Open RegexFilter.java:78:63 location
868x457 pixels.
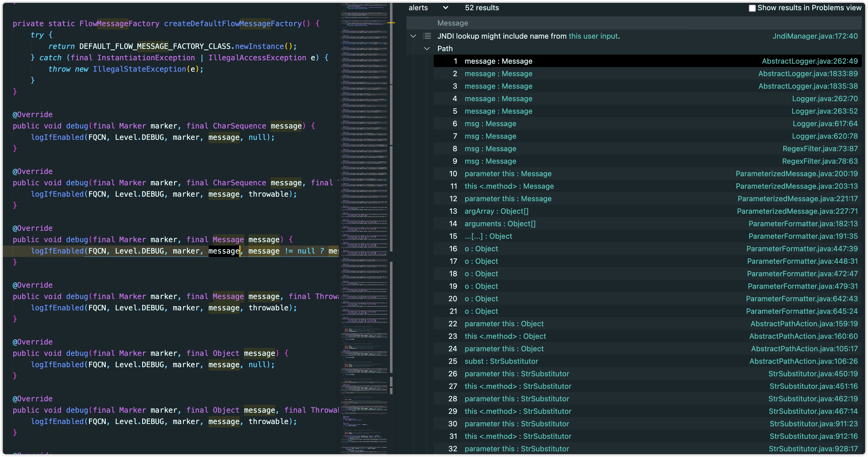tap(820, 161)
